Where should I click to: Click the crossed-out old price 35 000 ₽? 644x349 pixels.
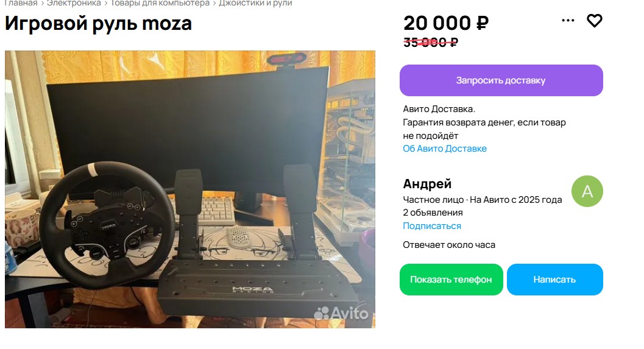coord(430,42)
